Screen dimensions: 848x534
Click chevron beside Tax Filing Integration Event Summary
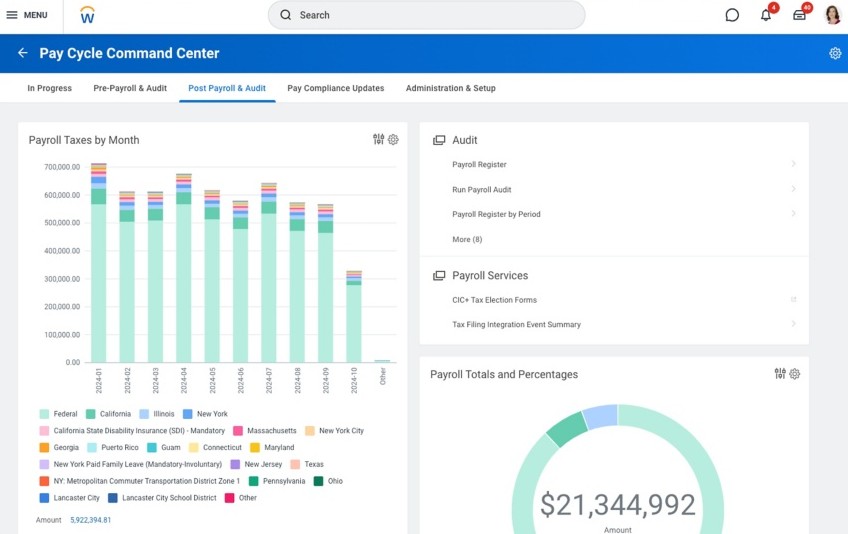[793, 324]
